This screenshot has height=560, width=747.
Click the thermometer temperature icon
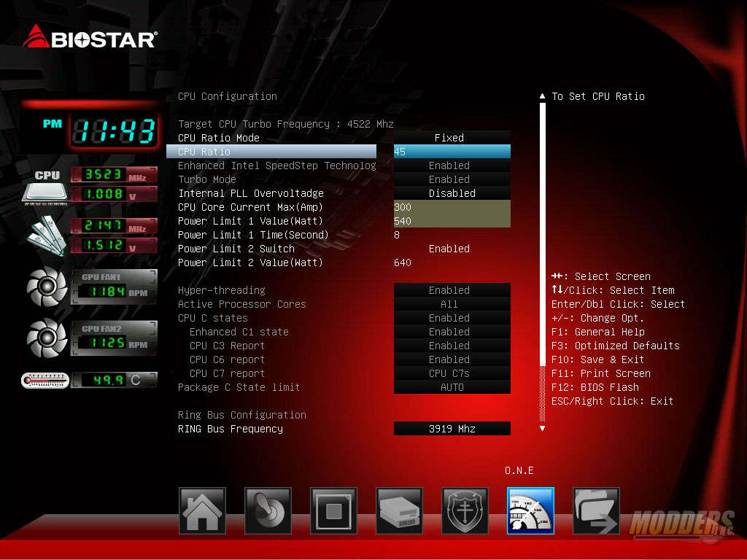click(x=45, y=381)
